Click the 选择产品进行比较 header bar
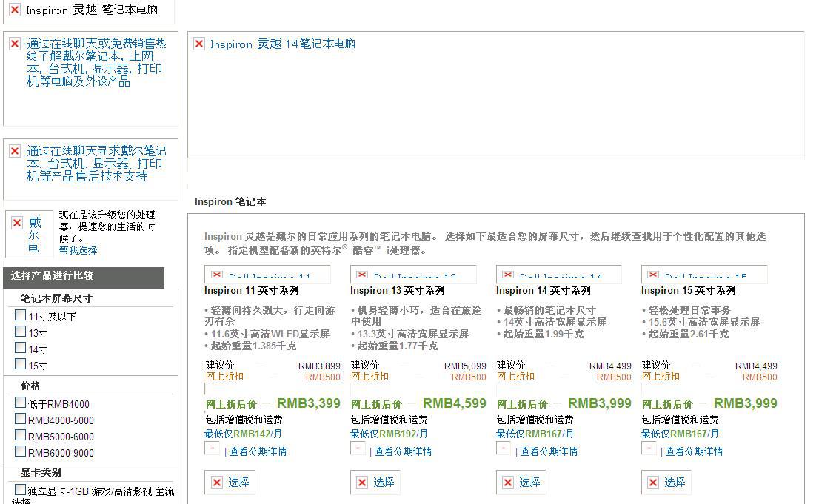The height and width of the screenshot is (504, 819). tap(84, 278)
